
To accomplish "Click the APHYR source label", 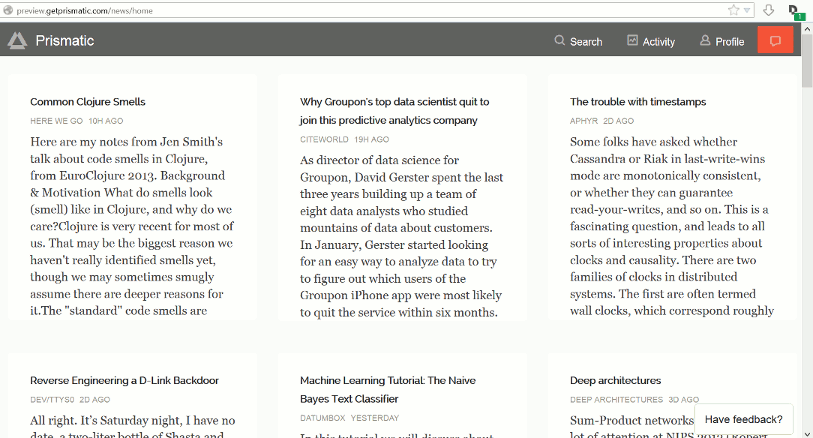I will 584,121.
